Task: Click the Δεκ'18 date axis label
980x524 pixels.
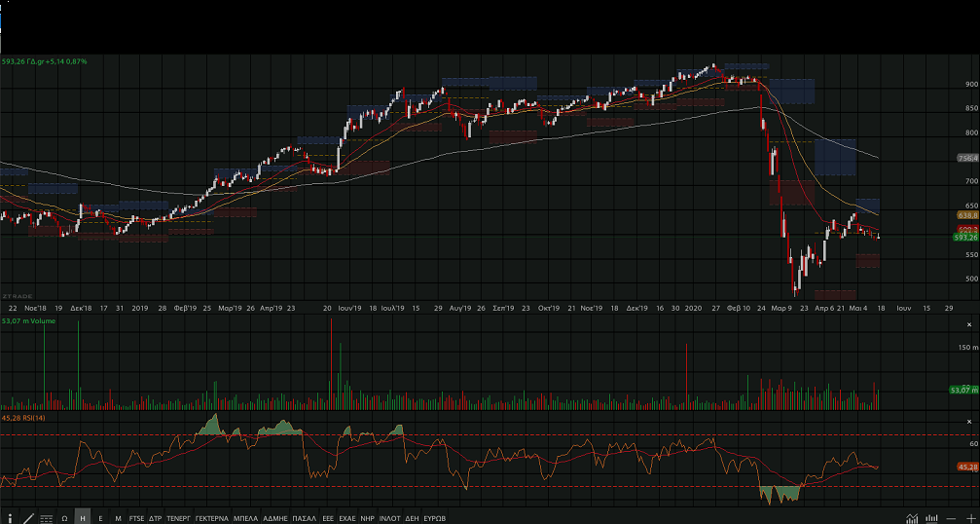Action: (81, 309)
